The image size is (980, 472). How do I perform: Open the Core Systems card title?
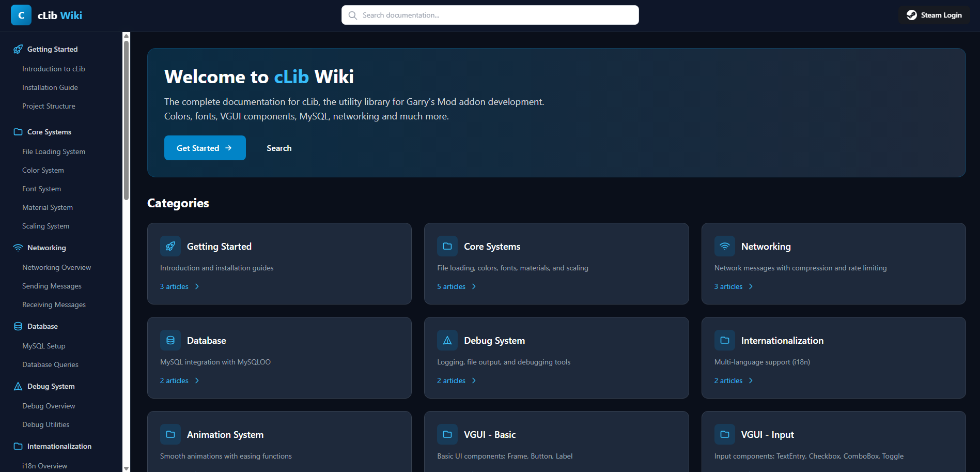[x=492, y=247]
